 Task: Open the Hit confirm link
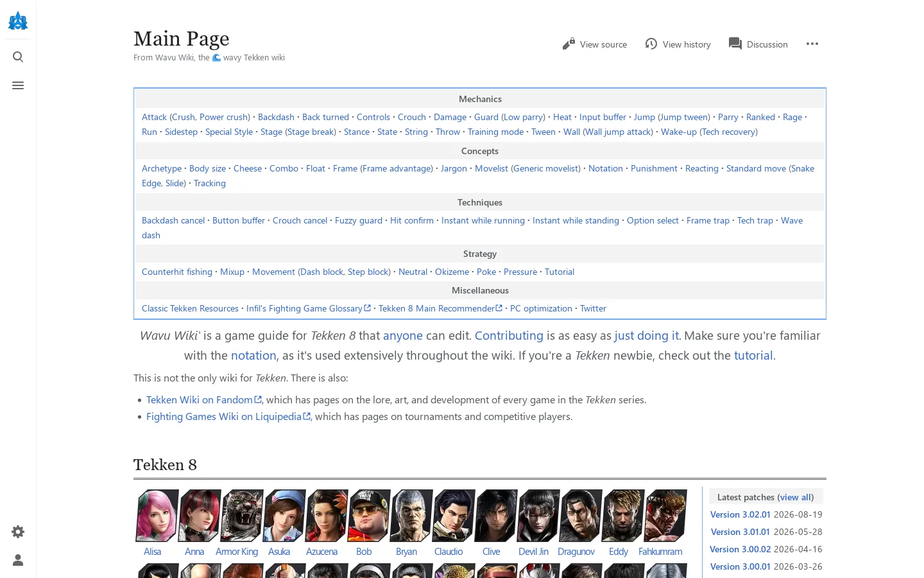[x=412, y=220]
